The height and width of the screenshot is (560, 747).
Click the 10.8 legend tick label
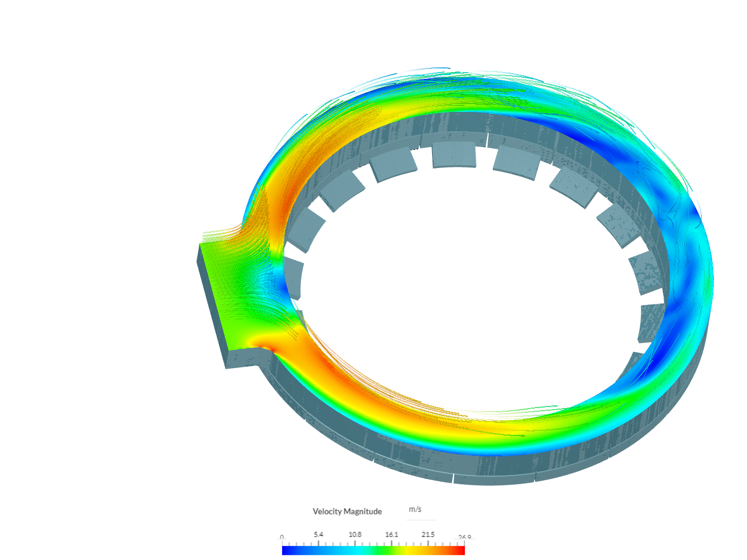(x=355, y=534)
